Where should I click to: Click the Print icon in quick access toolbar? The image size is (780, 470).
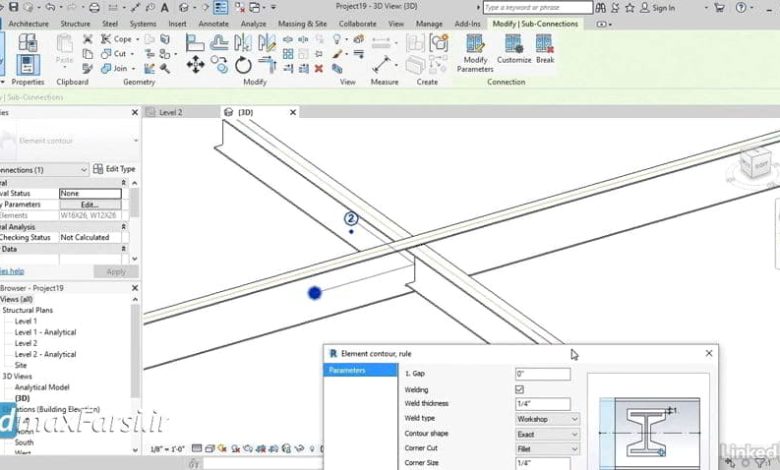(x=94, y=7)
